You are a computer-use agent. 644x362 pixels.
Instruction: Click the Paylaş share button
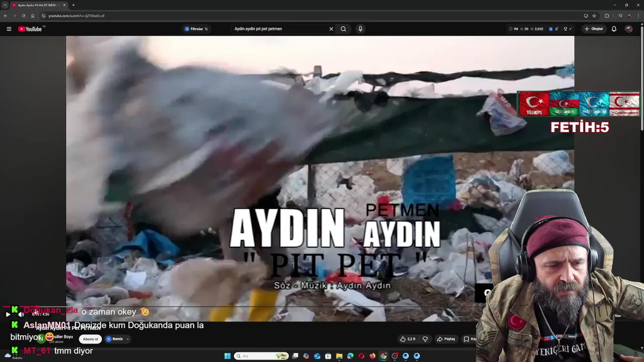click(x=446, y=339)
